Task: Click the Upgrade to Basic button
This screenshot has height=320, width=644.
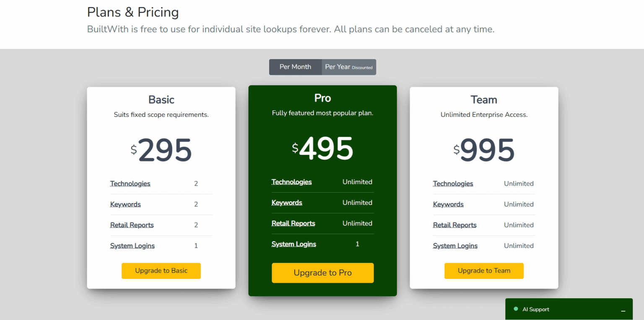Action: pos(161,271)
